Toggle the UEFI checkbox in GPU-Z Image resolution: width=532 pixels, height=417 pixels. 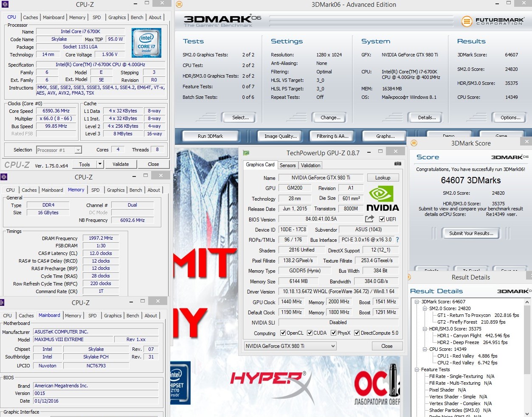(382, 219)
